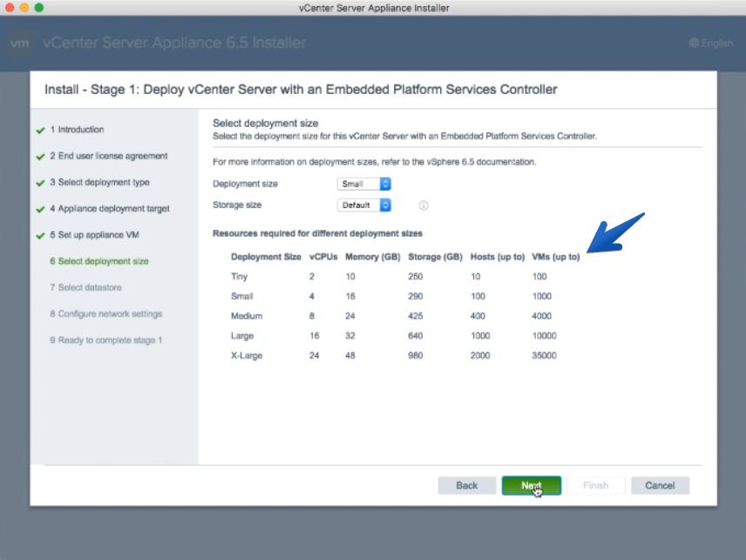
Task: Change language from English
Action: (x=711, y=44)
